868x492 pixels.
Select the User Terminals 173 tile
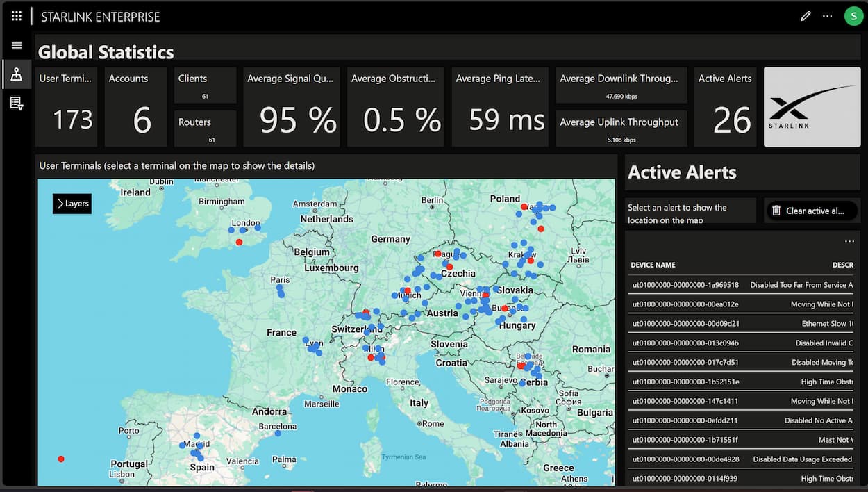(x=66, y=107)
